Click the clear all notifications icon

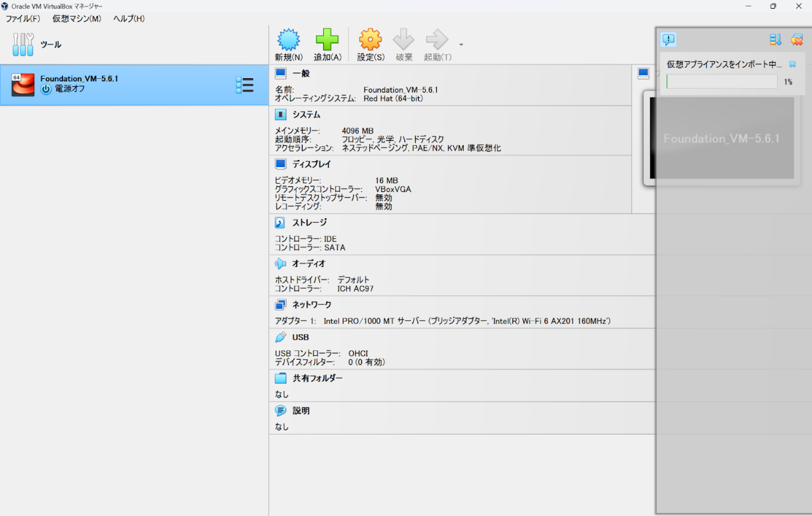(797, 40)
